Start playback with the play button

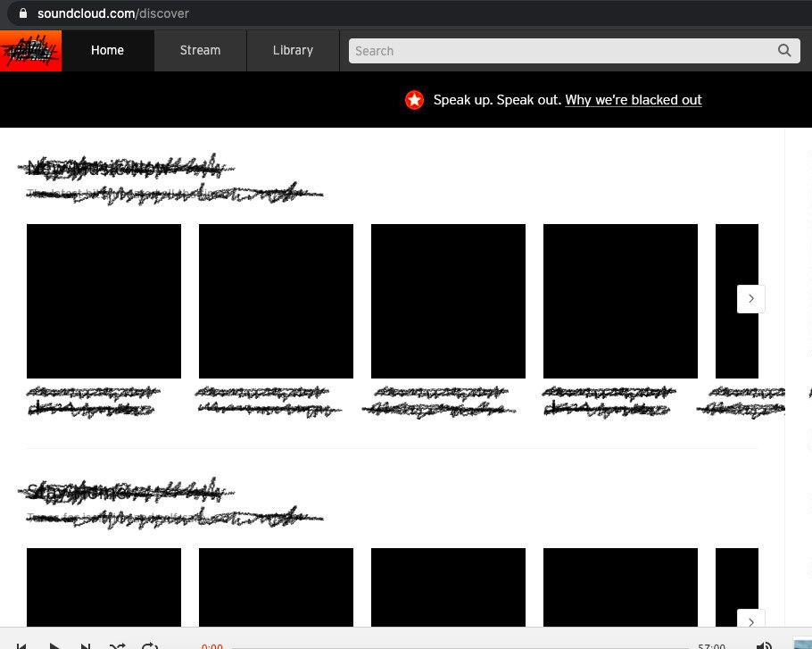pyautogui.click(x=54, y=646)
